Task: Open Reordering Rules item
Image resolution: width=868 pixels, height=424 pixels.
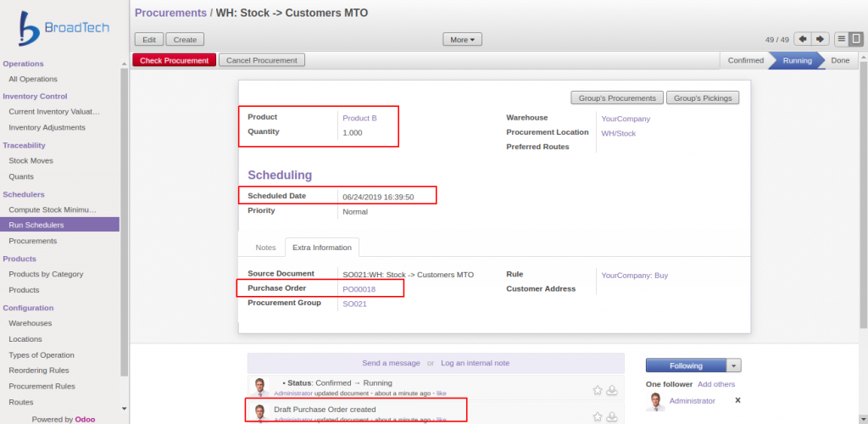Action: [39, 371]
